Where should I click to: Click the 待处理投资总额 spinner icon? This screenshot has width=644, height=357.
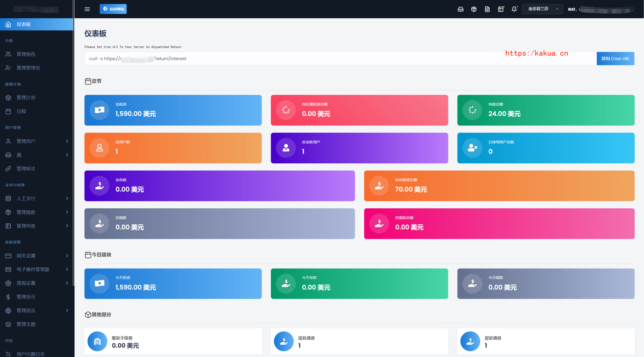tap(286, 110)
